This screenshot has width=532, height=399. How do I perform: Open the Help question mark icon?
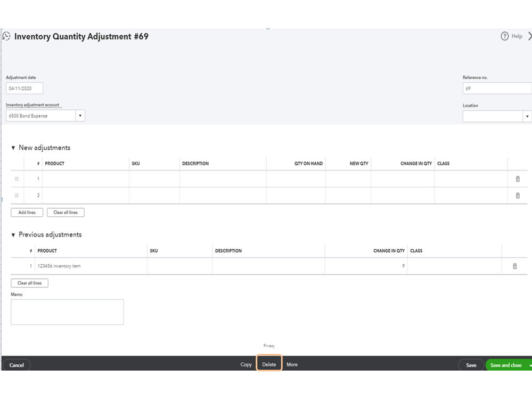click(x=504, y=36)
